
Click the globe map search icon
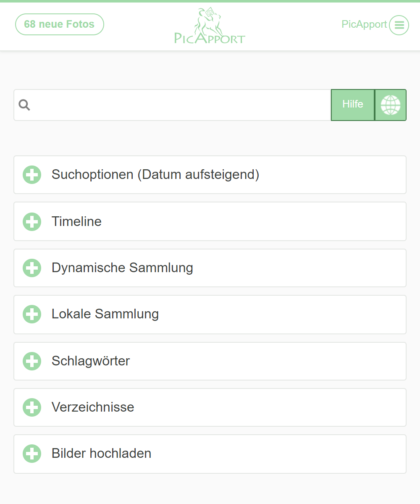(390, 105)
